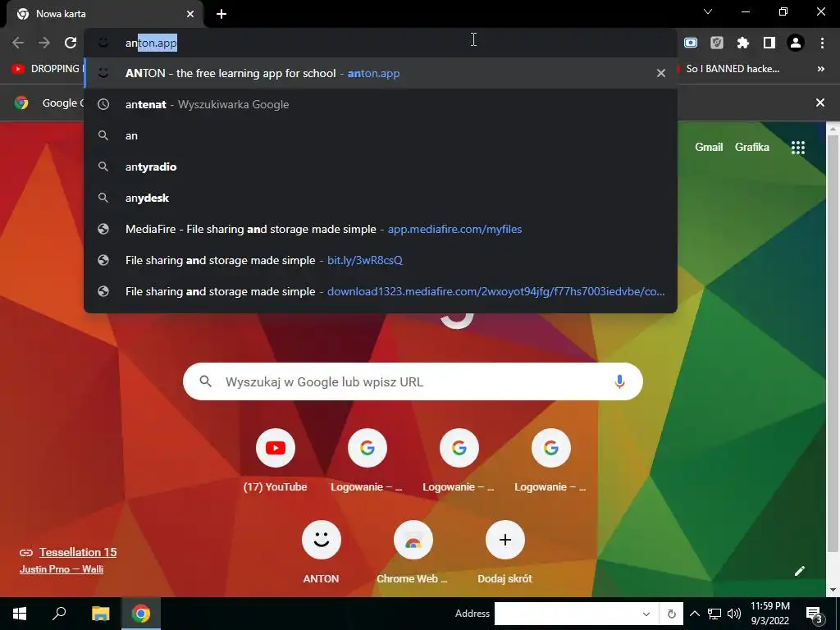Expand the taskbar Address dropdown
The image size is (840, 630).
point(646,614)
